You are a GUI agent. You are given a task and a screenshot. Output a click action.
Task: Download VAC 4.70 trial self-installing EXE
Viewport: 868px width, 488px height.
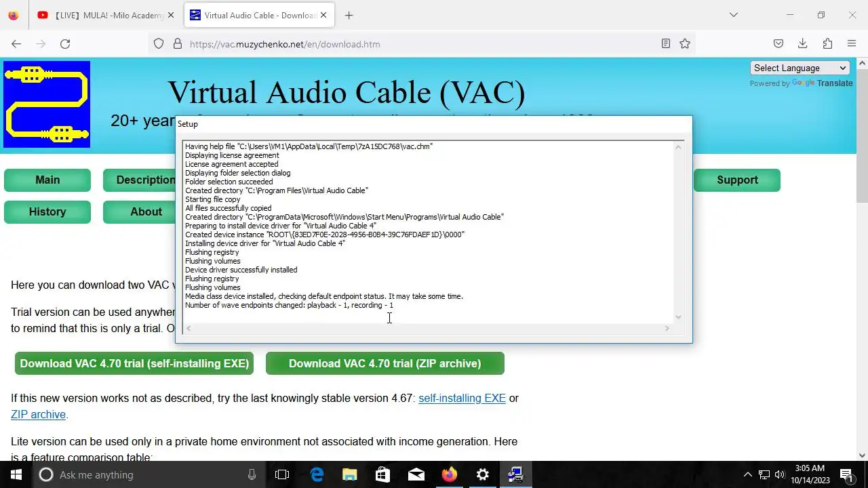(134, 363)
